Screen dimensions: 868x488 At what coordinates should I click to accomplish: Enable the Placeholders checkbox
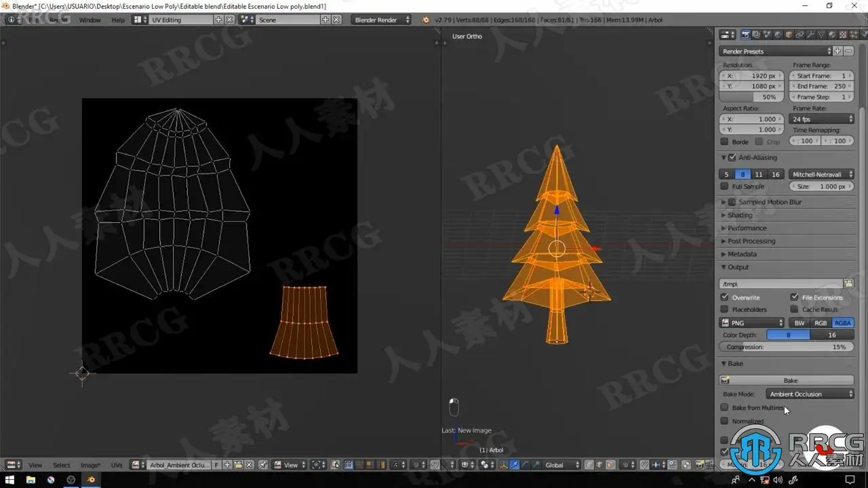pos(724,309)
